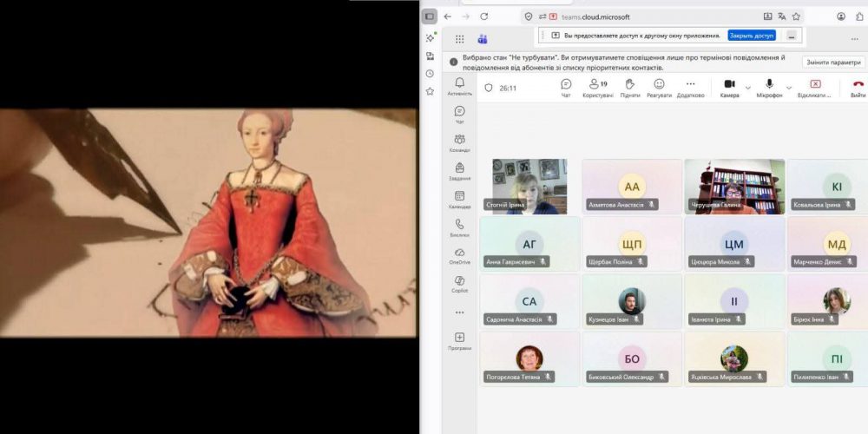Image resolution: width=868 pixels, height=434 pixels.
Task: Toggle the Camera in meeting toolbar
Action: pos(730,88)
